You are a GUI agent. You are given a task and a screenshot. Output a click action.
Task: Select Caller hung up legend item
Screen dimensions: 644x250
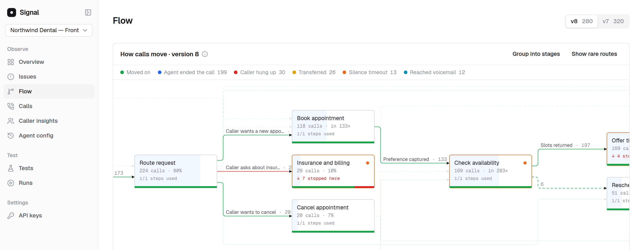(259, 72)
